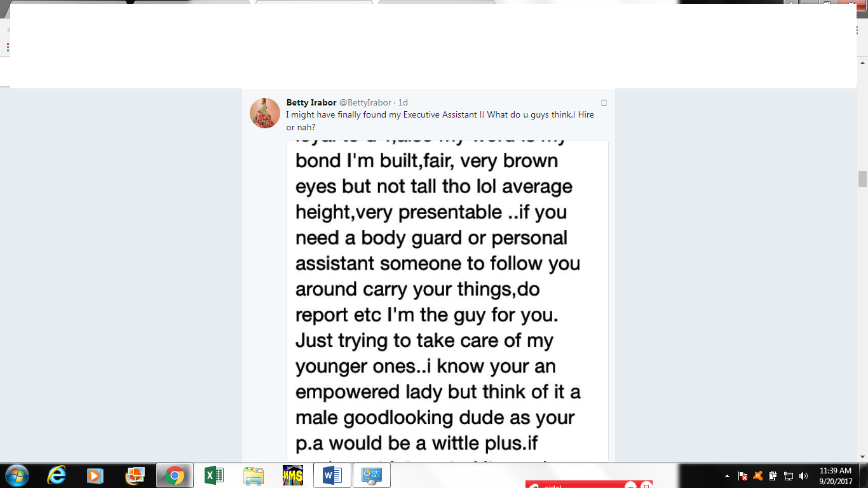Open the @BettyIrabor handle link
The image size is (868, 488).
(x=365, y=102)
